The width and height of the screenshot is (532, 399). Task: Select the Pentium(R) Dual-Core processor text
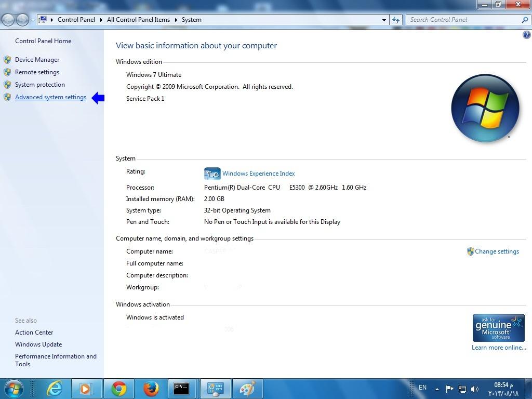point(285,187)
